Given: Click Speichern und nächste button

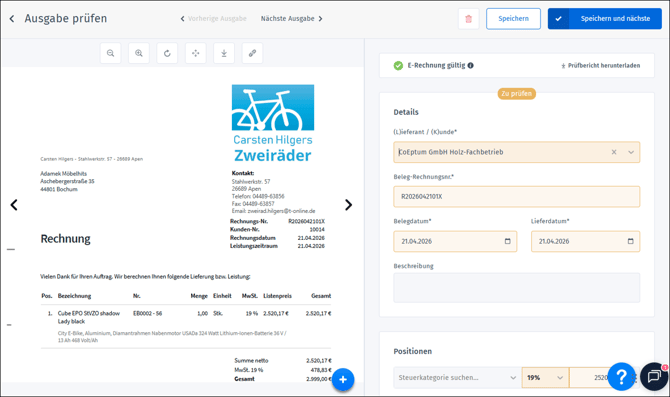Looking at the screenshot, I should (605, 19).
